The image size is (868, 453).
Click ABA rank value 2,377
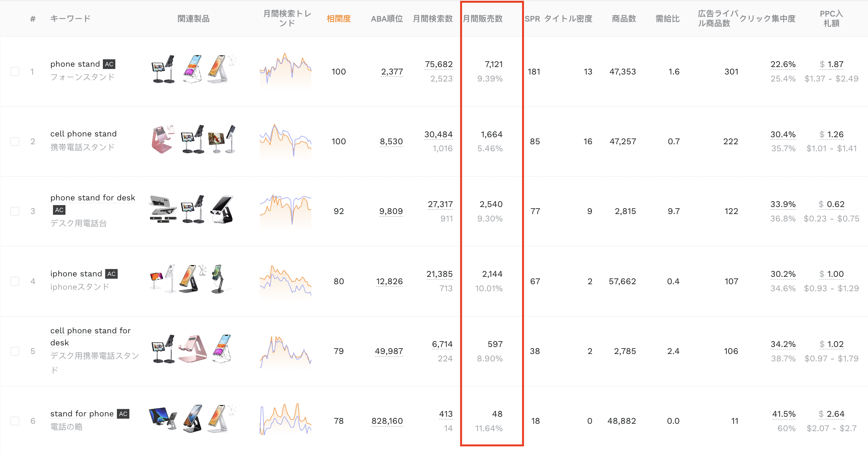[x=392, y=72]
